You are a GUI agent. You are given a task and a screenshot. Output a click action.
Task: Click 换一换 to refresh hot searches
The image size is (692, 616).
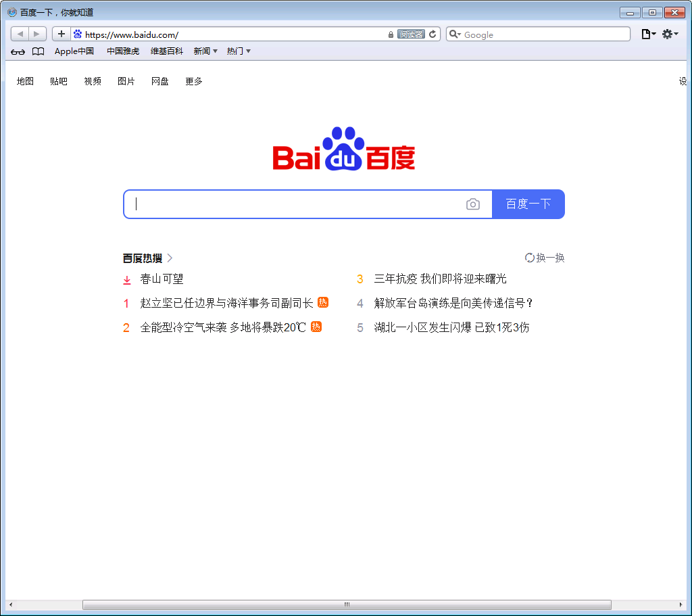point(545,258)
